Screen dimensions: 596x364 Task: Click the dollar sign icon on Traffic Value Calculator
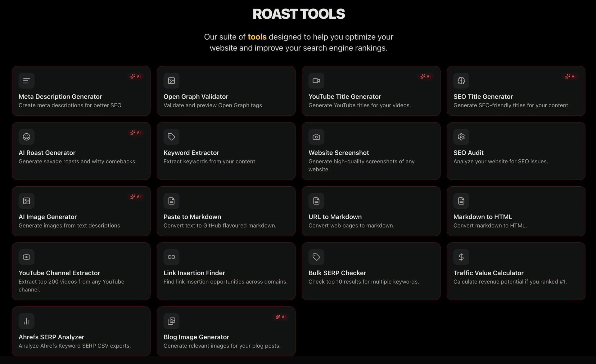pyautogui.click(x=461, y=257)
